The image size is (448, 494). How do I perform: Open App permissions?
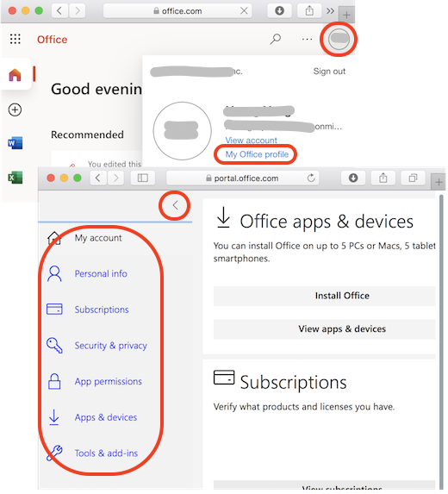108,382
